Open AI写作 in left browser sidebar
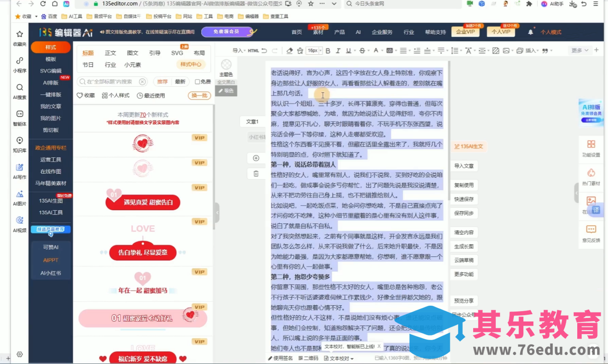Screen dimensions: 608x364 tap(19, 171)
